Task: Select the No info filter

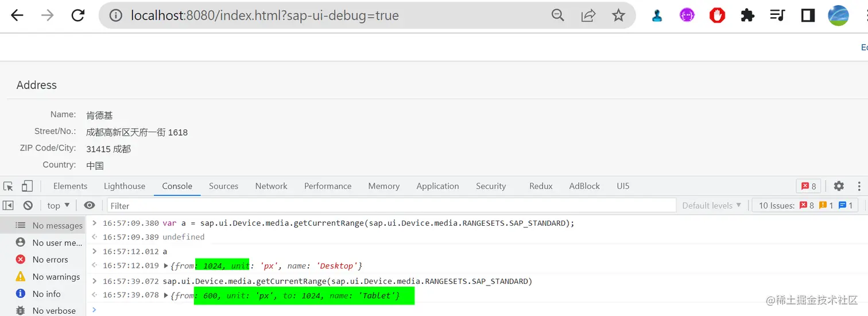Action: coord(43,294)
